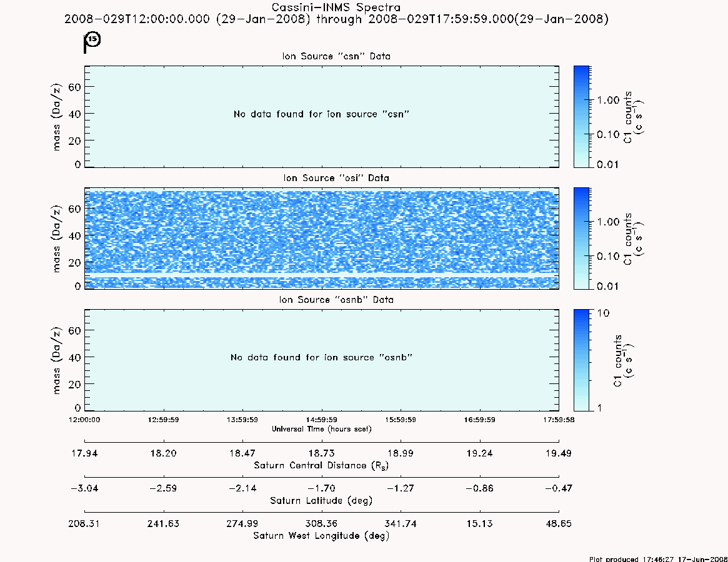
Task: Click the 0.10 label on osi colorbar
Action: pos(608,256)
